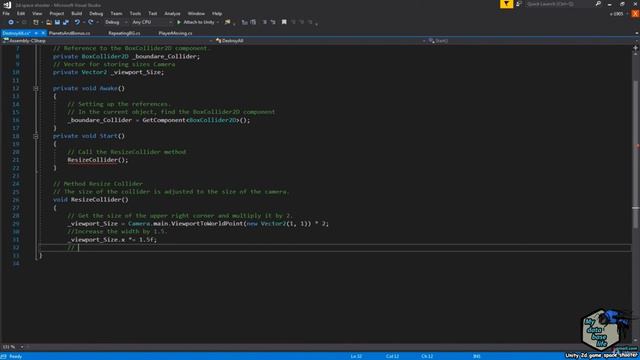Save the current file with Save icon
Viewport: 640px width, 360px height.
point(57,22)
